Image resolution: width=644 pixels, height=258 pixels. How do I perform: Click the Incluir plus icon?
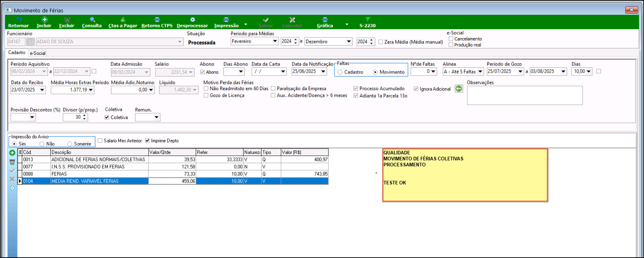[44, 20]
